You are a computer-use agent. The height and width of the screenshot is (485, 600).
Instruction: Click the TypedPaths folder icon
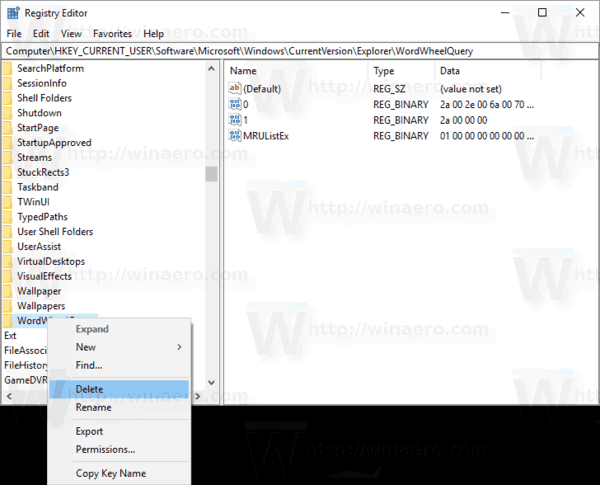tap(8, 217)
